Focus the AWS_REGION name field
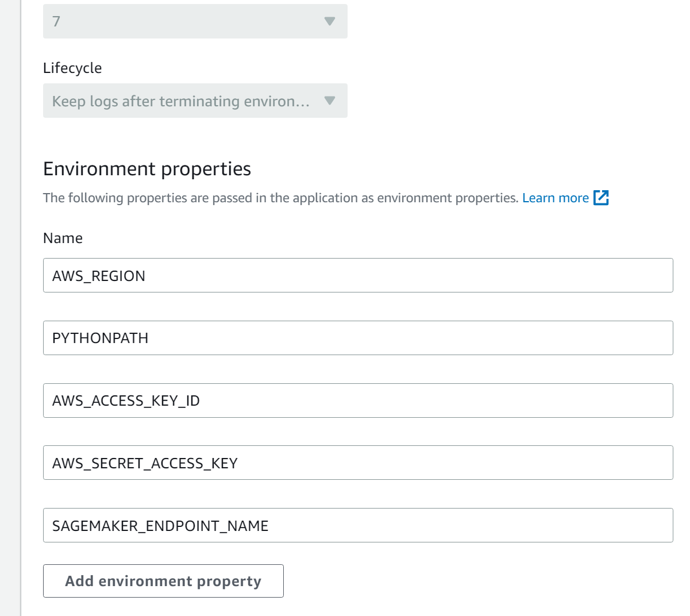 [x=357, y=275]
